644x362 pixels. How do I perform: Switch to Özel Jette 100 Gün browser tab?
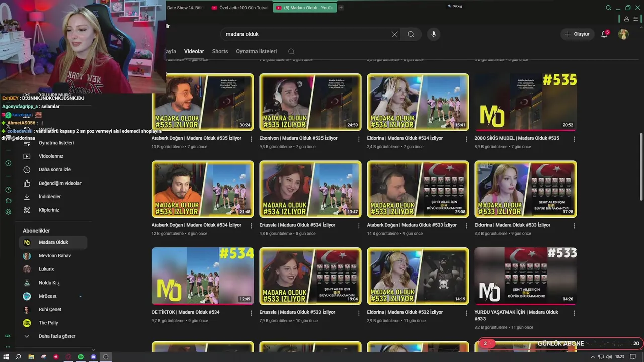(x=239, y=8)
